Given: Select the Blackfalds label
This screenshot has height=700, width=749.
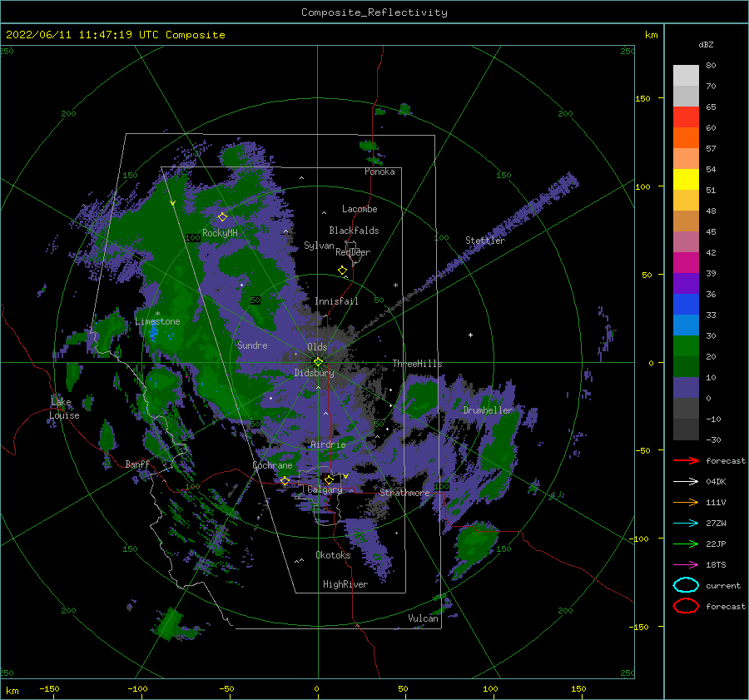Looking at the screenshot, I should [354, 231].
